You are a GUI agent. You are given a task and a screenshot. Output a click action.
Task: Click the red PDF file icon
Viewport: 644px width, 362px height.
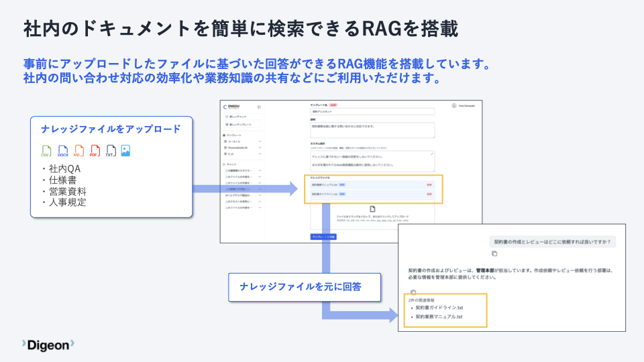(x=95, y=151)
